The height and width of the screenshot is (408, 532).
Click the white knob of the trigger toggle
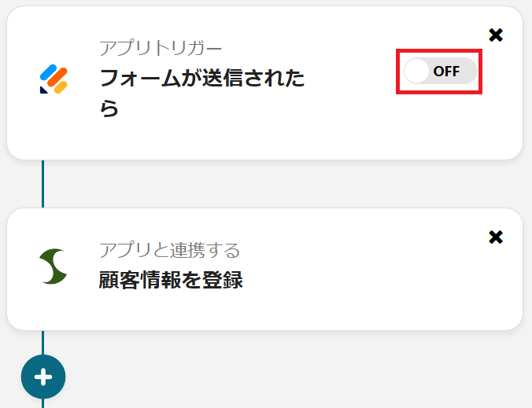tap(417, 72)
